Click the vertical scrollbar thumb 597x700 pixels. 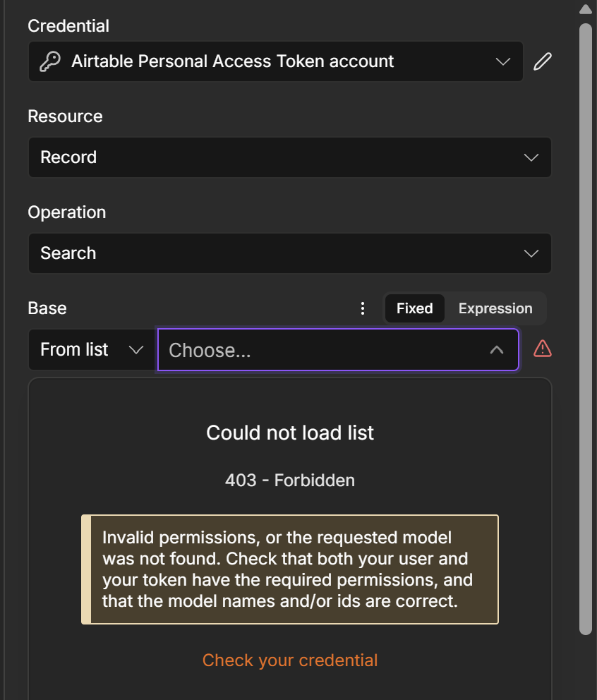[586, 329]
